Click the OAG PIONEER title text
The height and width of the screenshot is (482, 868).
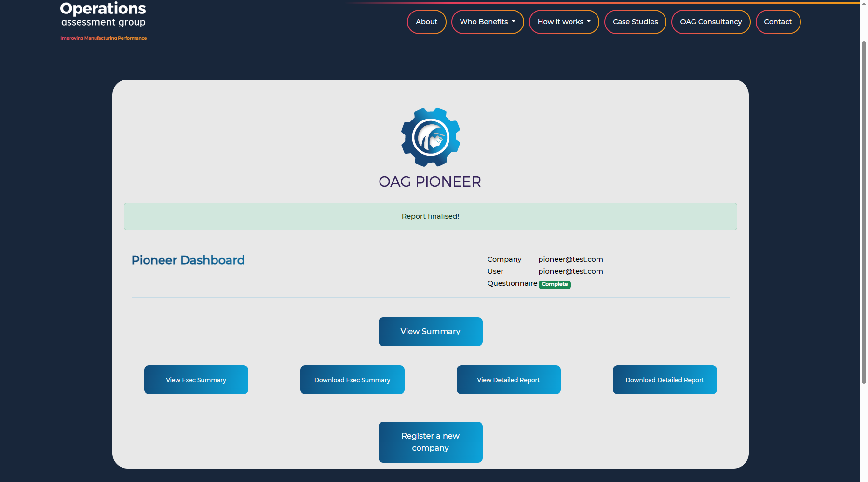[430, 182]
